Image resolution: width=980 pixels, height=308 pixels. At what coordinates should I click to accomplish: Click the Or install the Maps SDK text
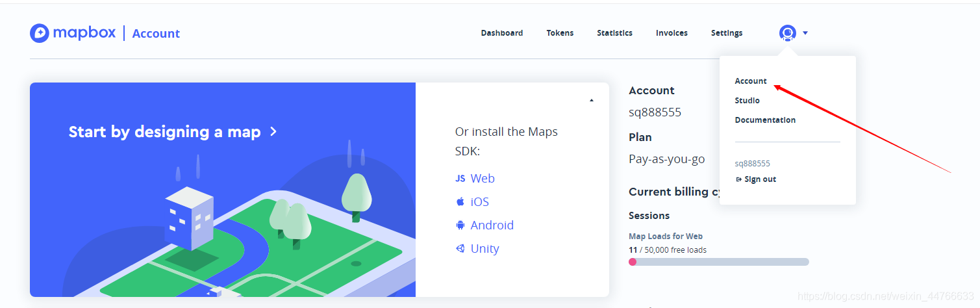coord(507,142)
